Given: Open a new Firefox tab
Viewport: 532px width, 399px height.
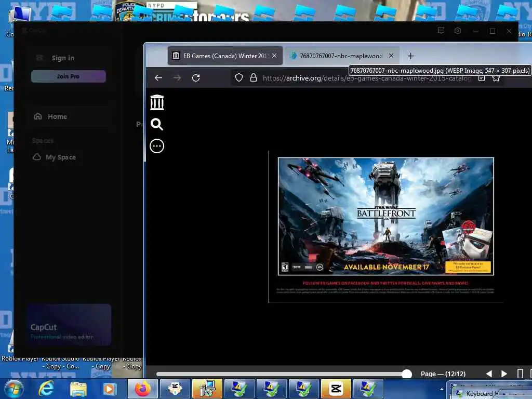Looking at the screenshot, I should [410, 56].
